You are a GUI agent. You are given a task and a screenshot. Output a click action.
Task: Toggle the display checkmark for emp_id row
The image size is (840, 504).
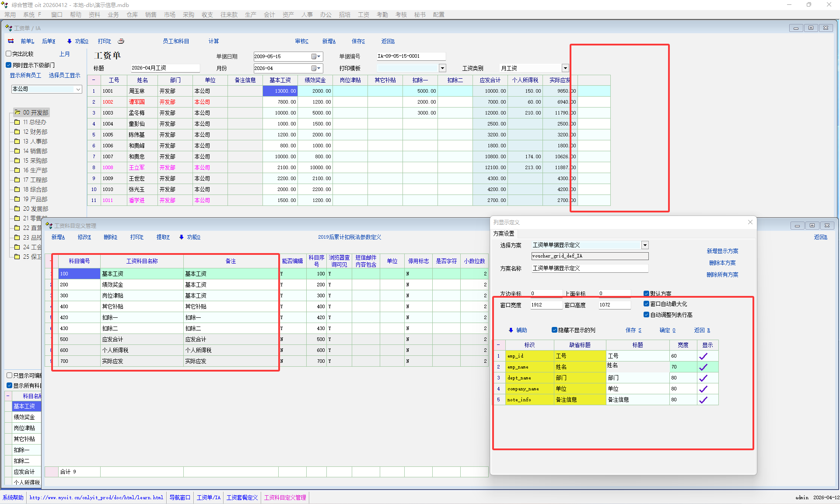pos(703,356)
